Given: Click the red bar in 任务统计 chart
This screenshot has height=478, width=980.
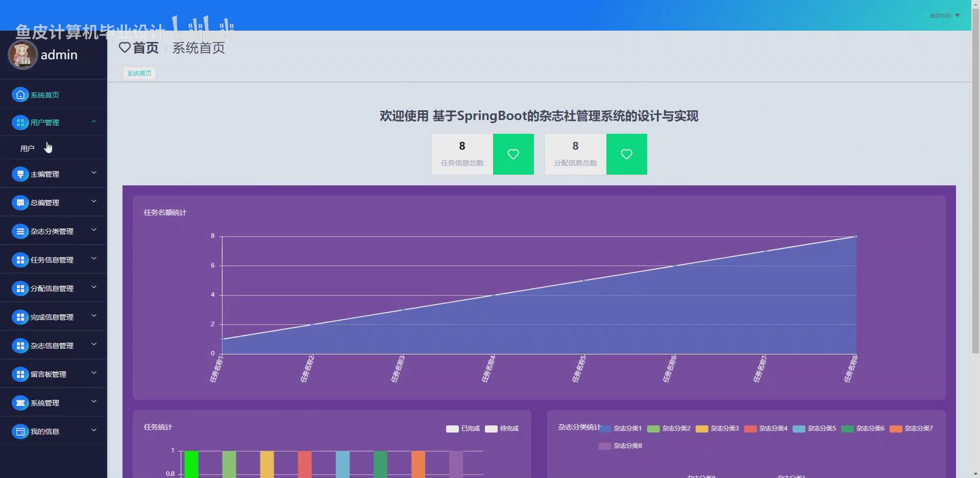Looking at the screenshot, I should [x=305, y=464].
